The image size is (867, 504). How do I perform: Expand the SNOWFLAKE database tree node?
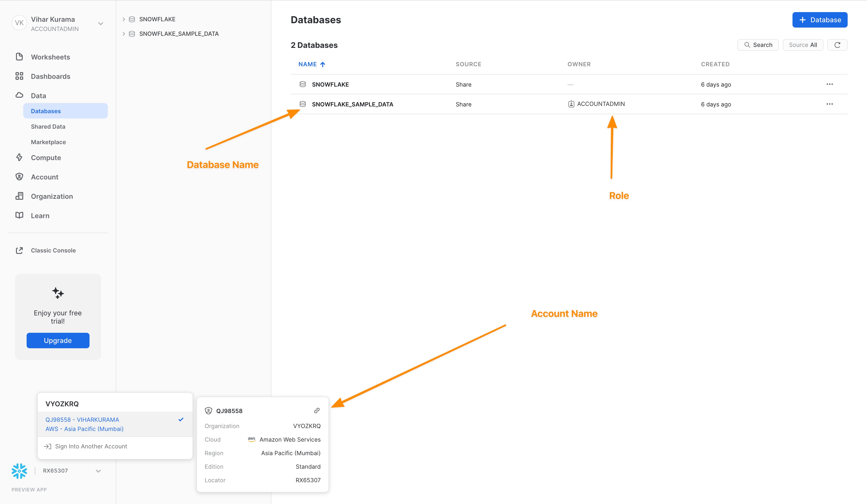click(x=124, y=19)
